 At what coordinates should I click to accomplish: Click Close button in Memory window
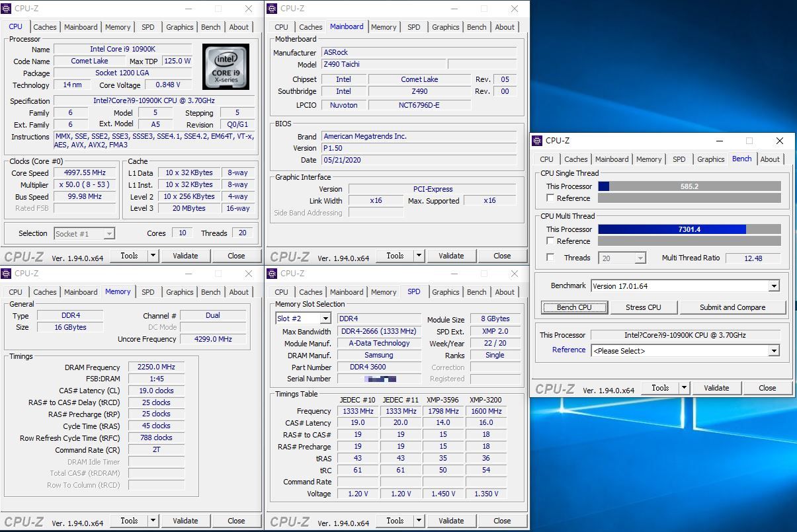(x=236, y=521)
